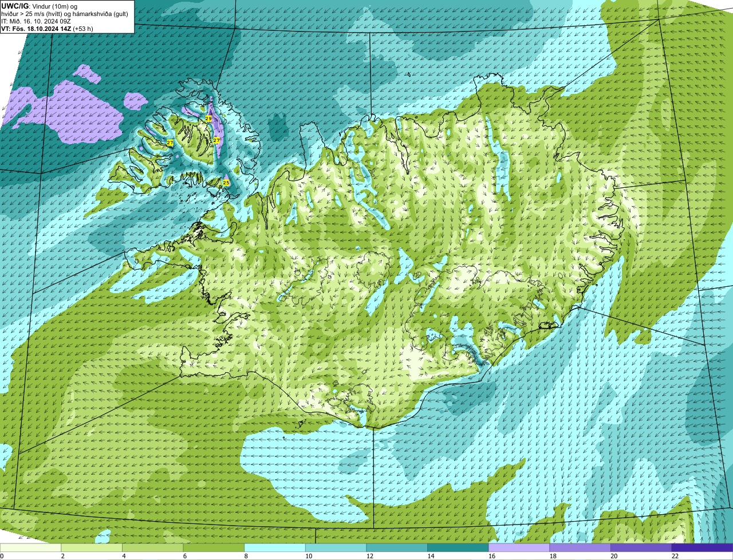Select the darkest above-22 m/s legend swatch
Image resolution: width=733 pixels, height=560 pixels.
[x=702, y=547]
